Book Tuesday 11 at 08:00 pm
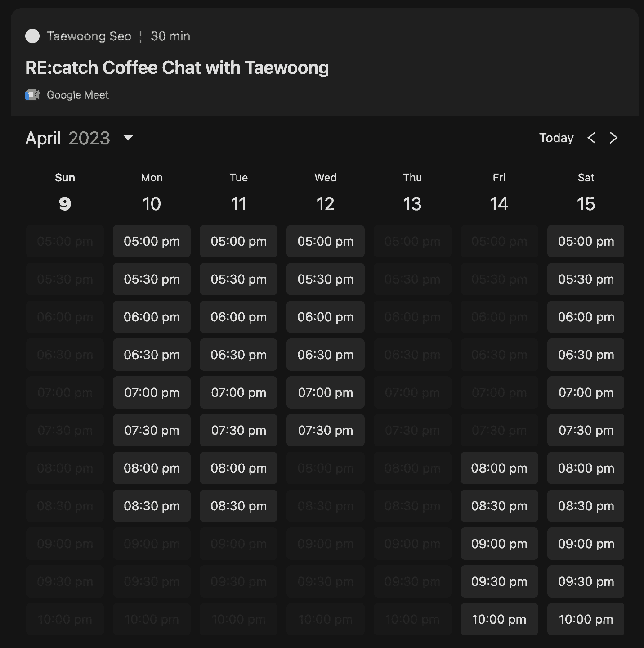Screen dimensions: 644x648 238,468
